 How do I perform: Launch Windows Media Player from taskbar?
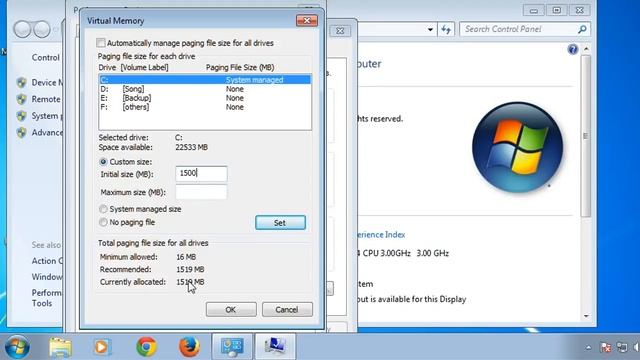click(101, 347)
